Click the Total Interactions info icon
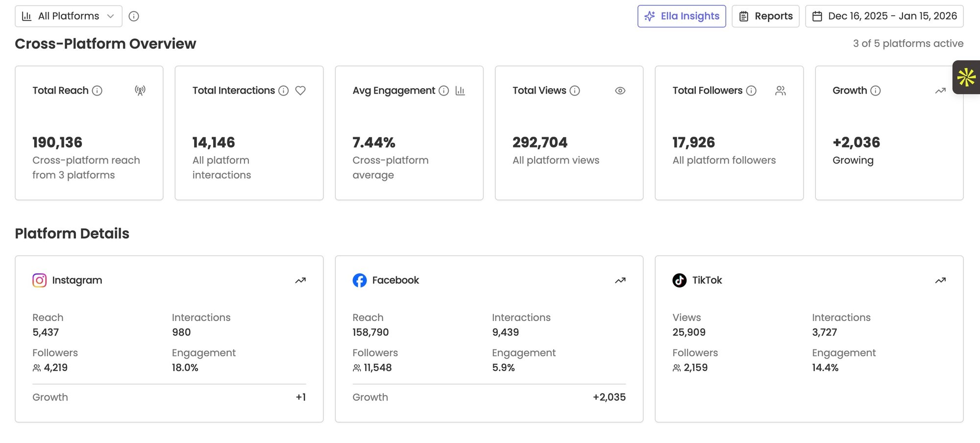 click(284, 91)
